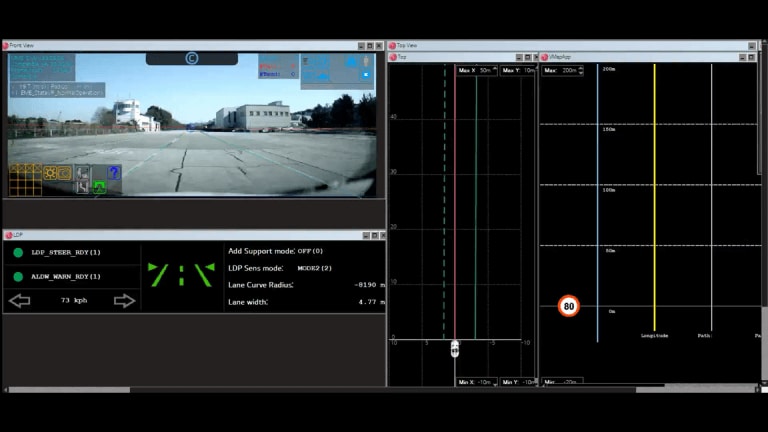Click the orange sun brightness icon
Viewport: 768px width, 432px height.
click(x=49, y=172)
